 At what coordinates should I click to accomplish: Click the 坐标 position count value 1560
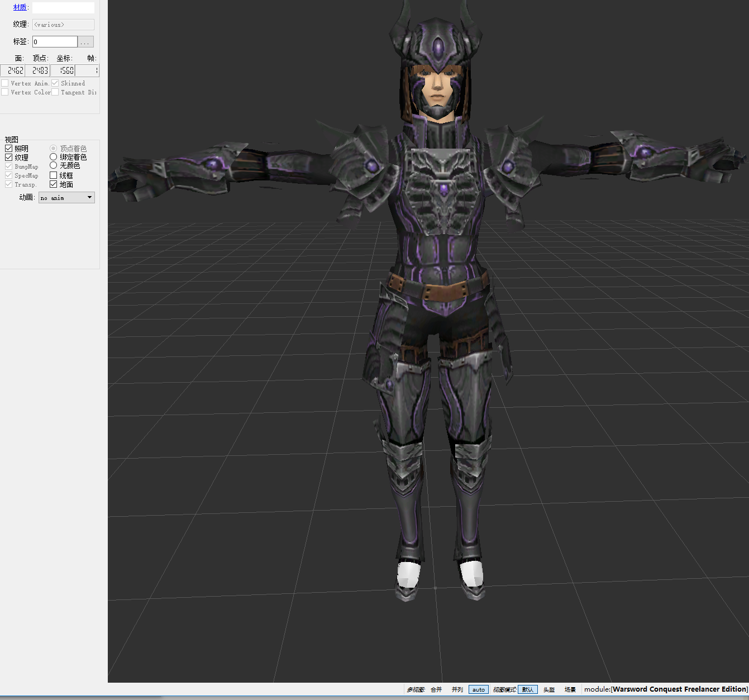(x=63, y=70)
